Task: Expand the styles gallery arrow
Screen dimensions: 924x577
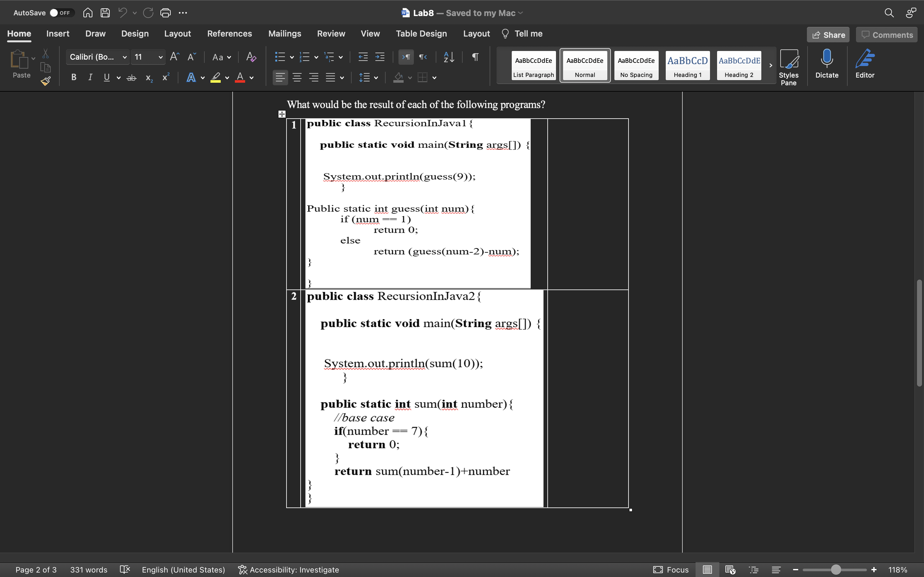Action: point(771,65)
